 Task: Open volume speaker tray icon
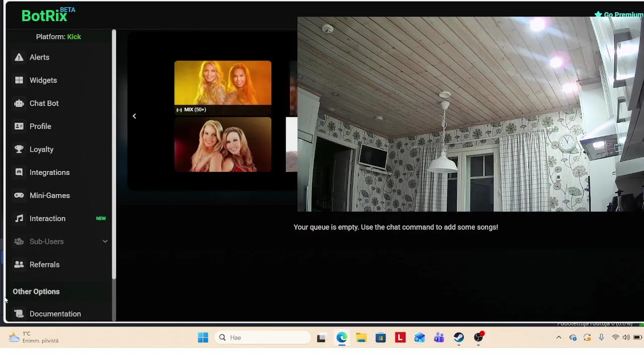(x=626, y=338)
